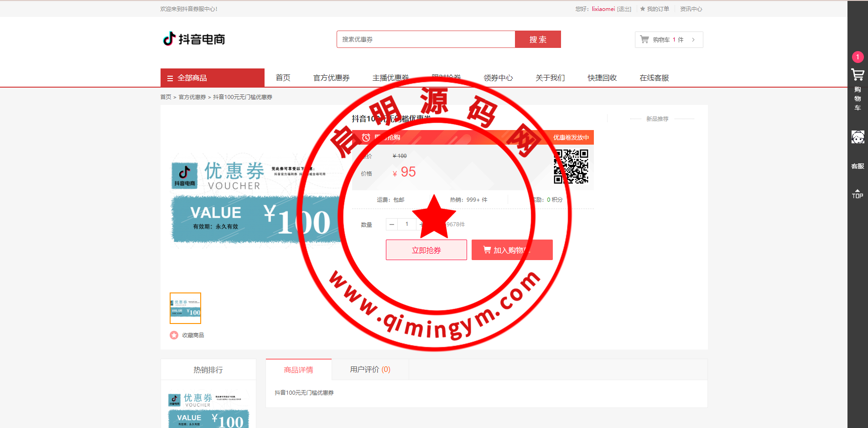Open the sidebar shopping cart icon
Viewport: 868px width, 428px height.
(858, 75)
